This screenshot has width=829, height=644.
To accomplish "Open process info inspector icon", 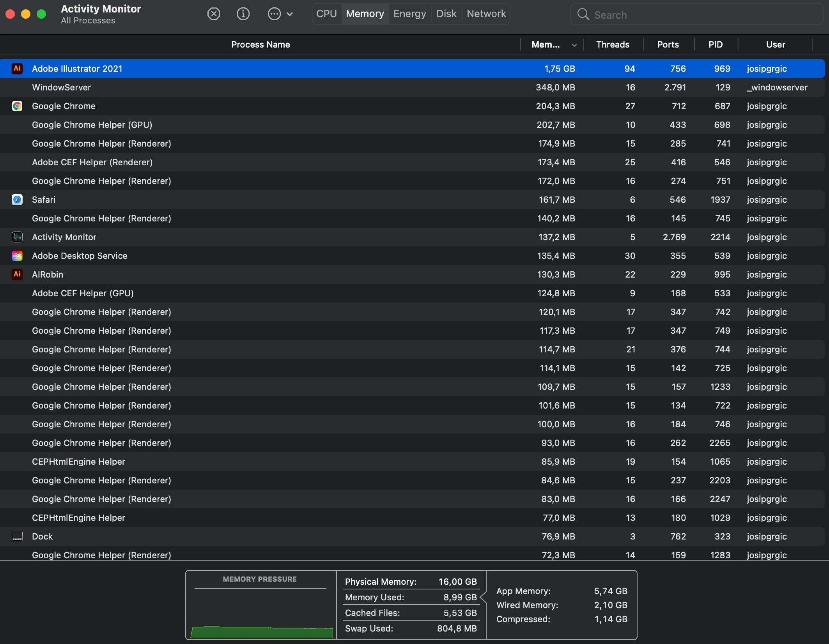I will point(243,14).
